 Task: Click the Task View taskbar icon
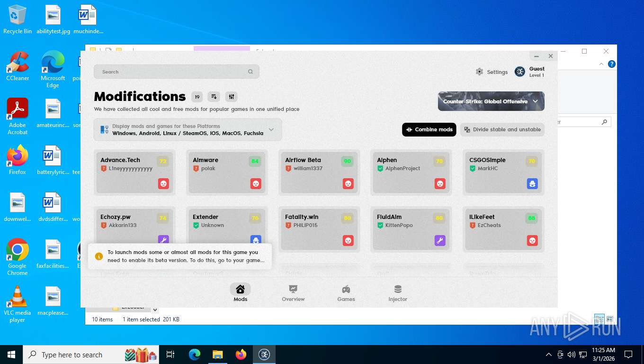click(x=170, y=355)
